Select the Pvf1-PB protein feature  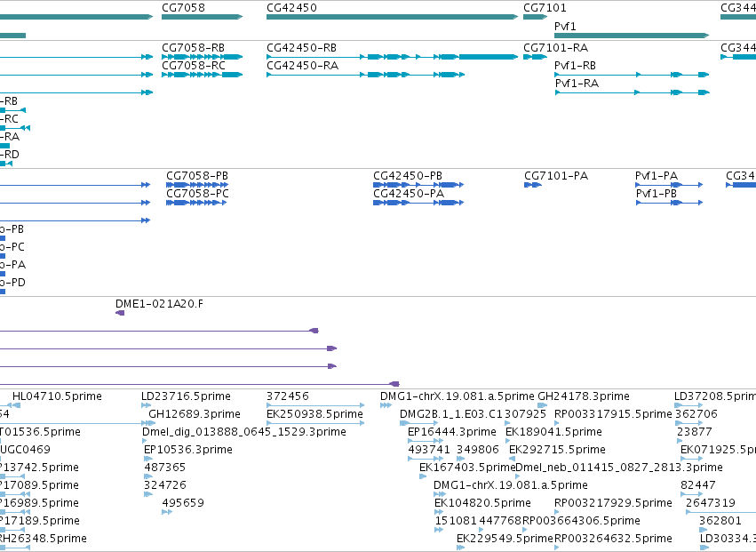pos(669,203)
